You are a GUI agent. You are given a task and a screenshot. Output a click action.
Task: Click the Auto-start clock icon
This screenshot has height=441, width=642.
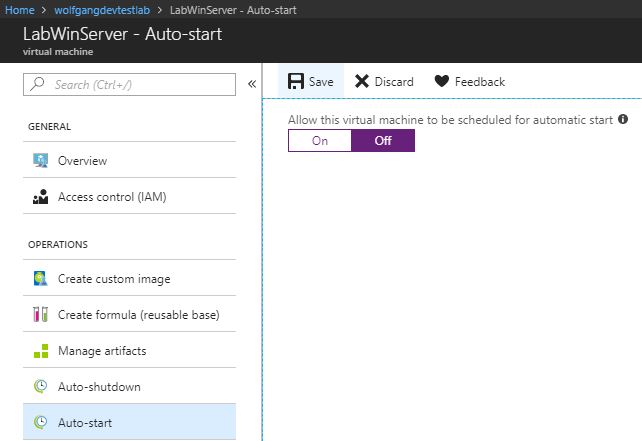point(41,422)
